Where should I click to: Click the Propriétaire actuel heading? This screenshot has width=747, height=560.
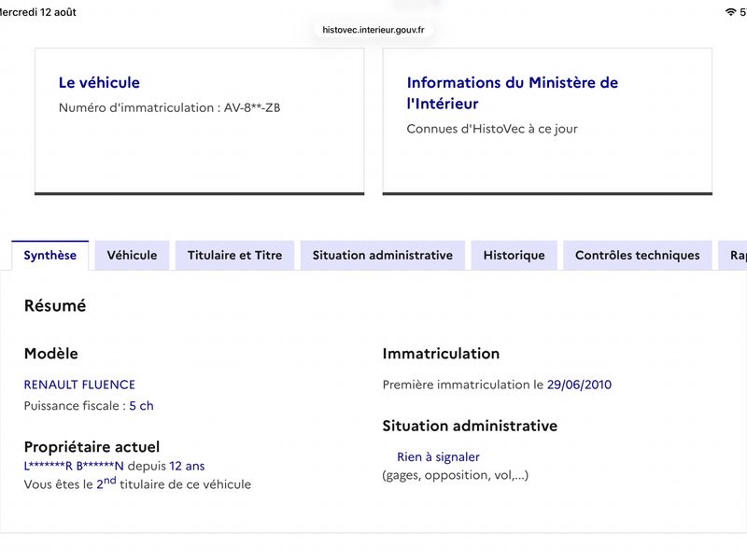click(x=92, y=447)
